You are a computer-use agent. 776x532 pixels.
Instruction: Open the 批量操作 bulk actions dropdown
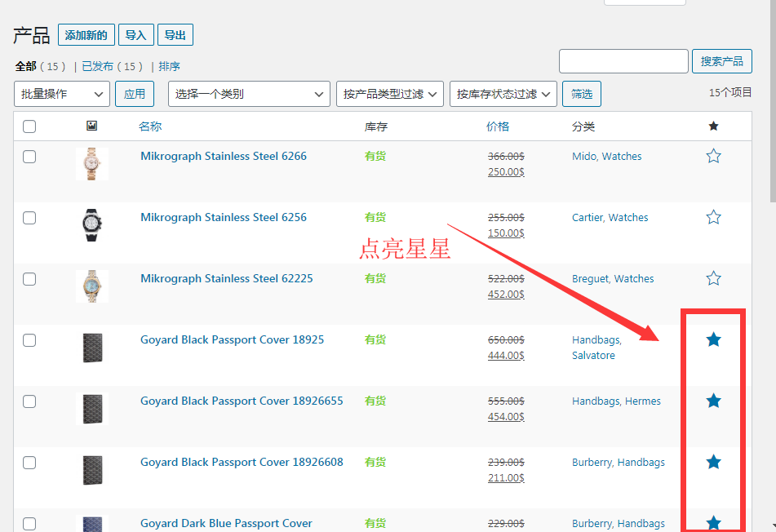click(x=62, y=94)
